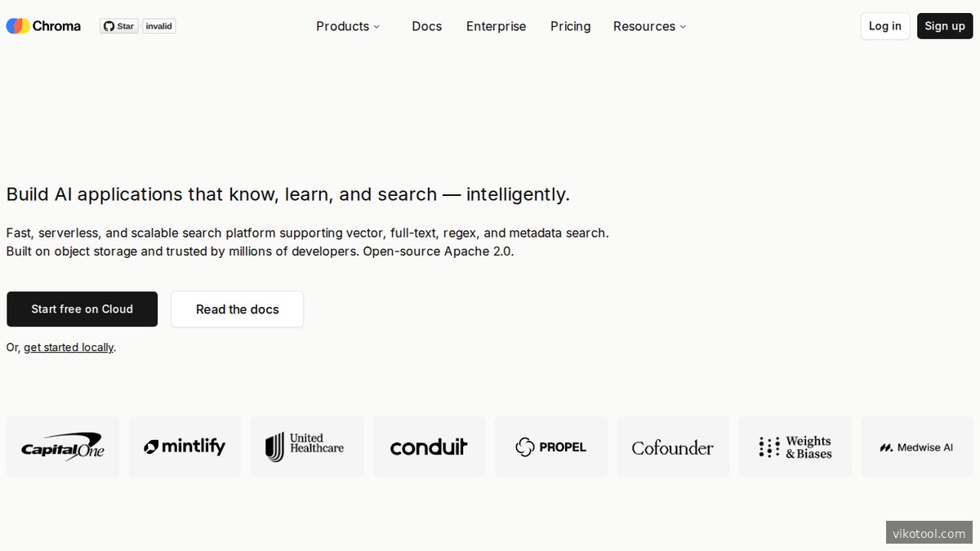The width and height of the screenshot is (980, 551).
Task: Select the United Healthcare logo tile
Action: point(307,447)
